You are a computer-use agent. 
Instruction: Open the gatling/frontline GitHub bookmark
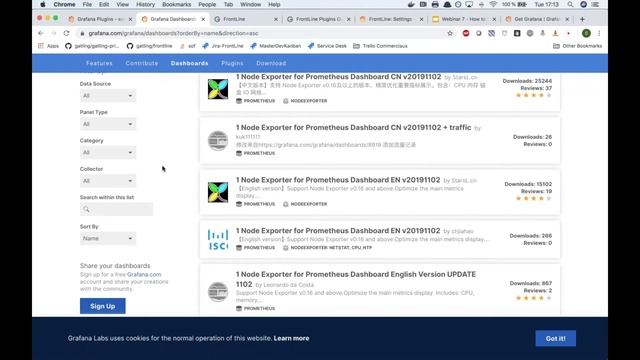coord(149,46)
